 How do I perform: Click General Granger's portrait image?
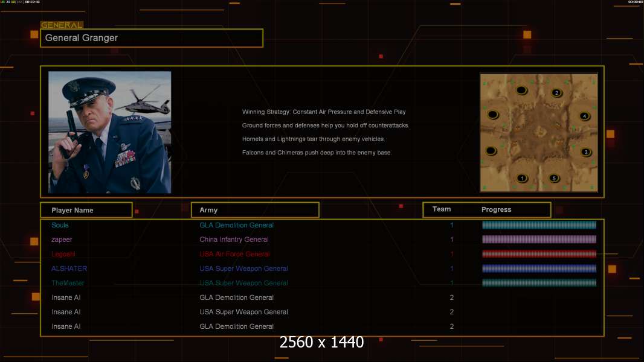tap(110, 132)
